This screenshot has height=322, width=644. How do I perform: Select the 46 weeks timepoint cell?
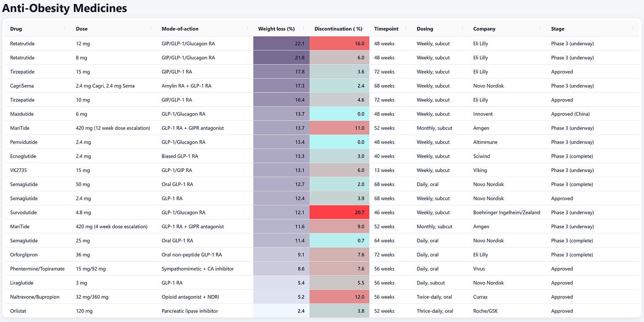(x=384, y=213)
